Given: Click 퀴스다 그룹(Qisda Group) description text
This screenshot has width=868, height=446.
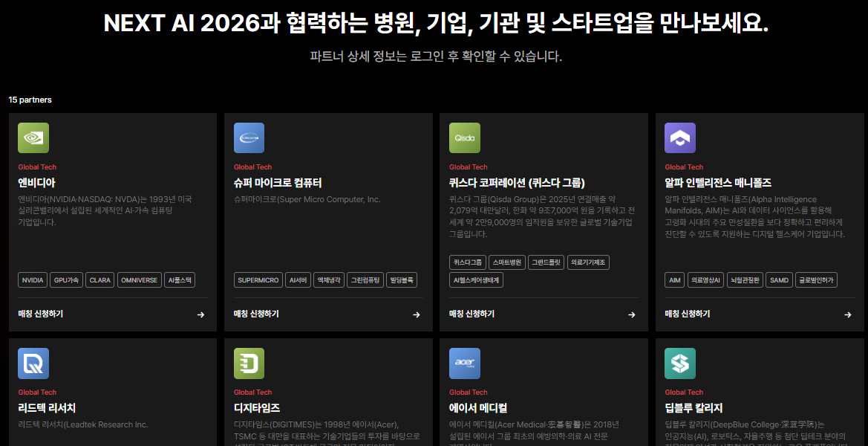Looking at the screenshot, I should pyautogui.click(x=541, y=216).
